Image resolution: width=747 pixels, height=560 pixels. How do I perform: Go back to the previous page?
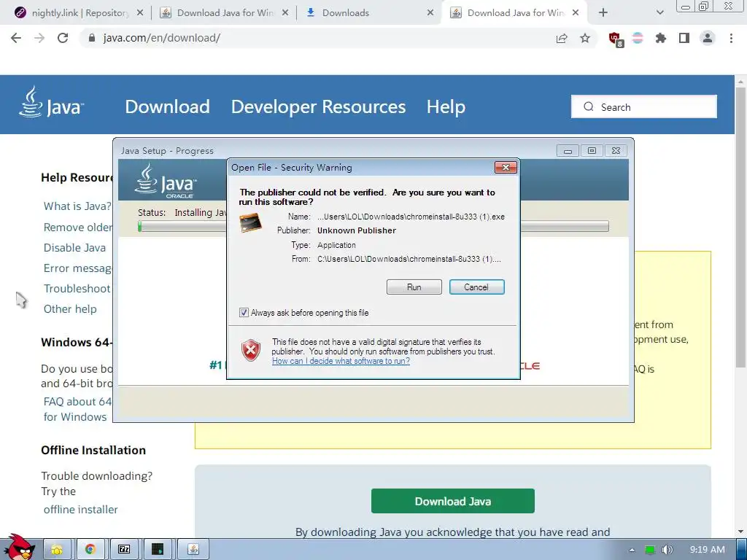pyautogui.click(x=16, y=38)
